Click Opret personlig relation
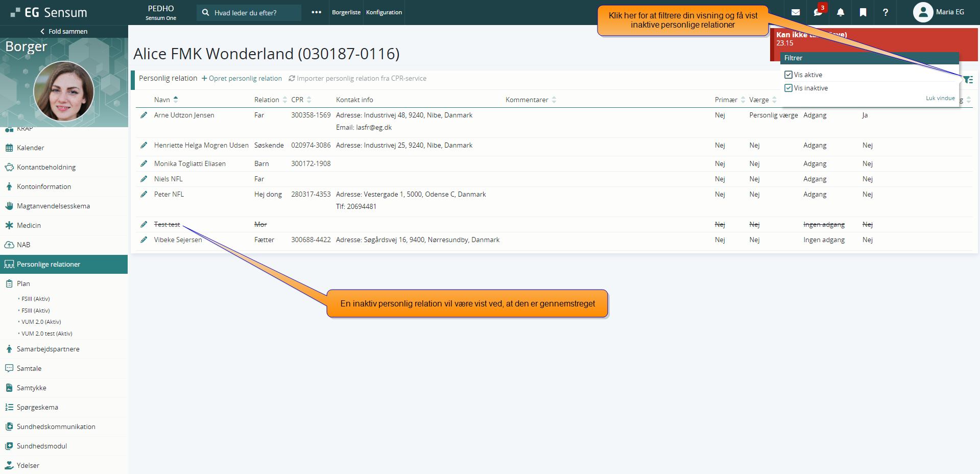Viewport: 980px width, 474px height. pos(242,78)
